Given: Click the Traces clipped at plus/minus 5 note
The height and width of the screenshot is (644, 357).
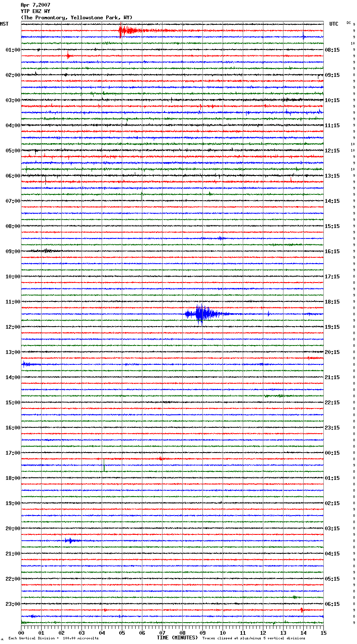Looking at the screenshot, I should [x=254, y=638].
